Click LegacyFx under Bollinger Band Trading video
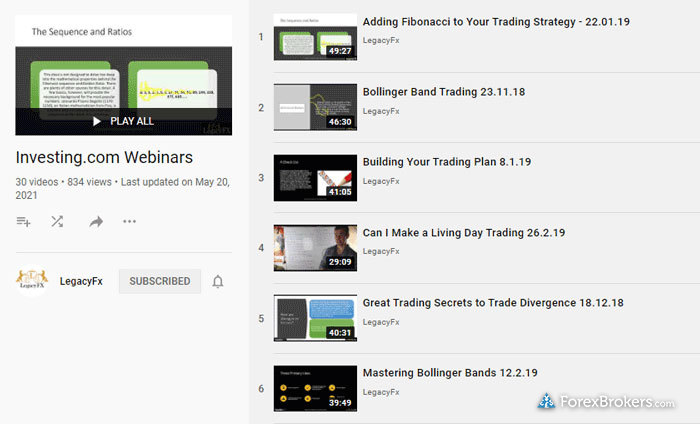Viewport: 700px width, 424px height. coord(381,111)
